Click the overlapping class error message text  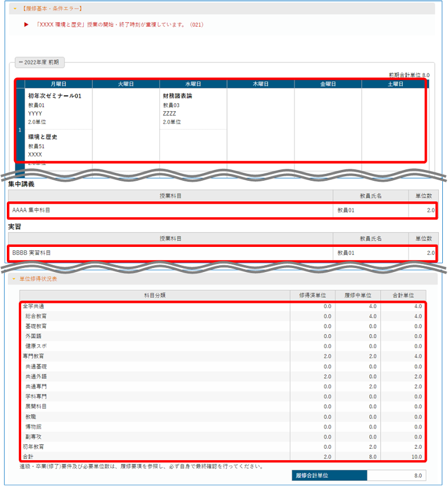click(x=119, y=25)
